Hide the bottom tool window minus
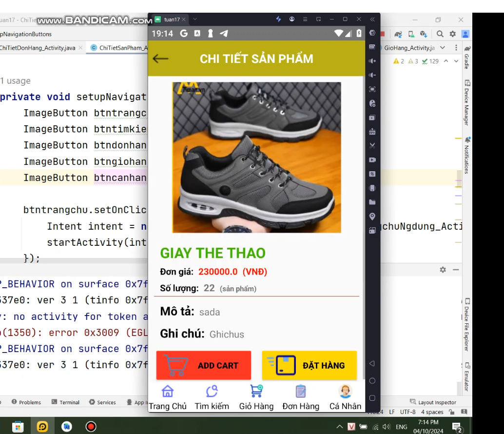 click(x=456, y=270)
